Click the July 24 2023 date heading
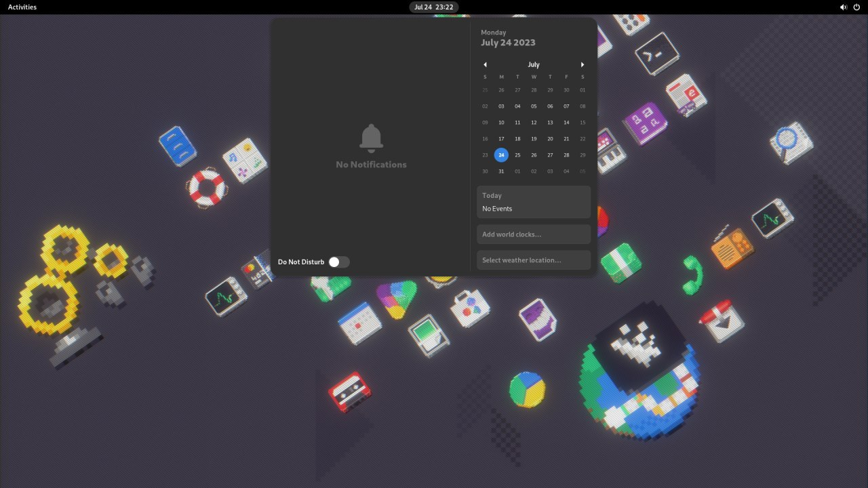Screen dimensions: 868x488 click(508, 42)
